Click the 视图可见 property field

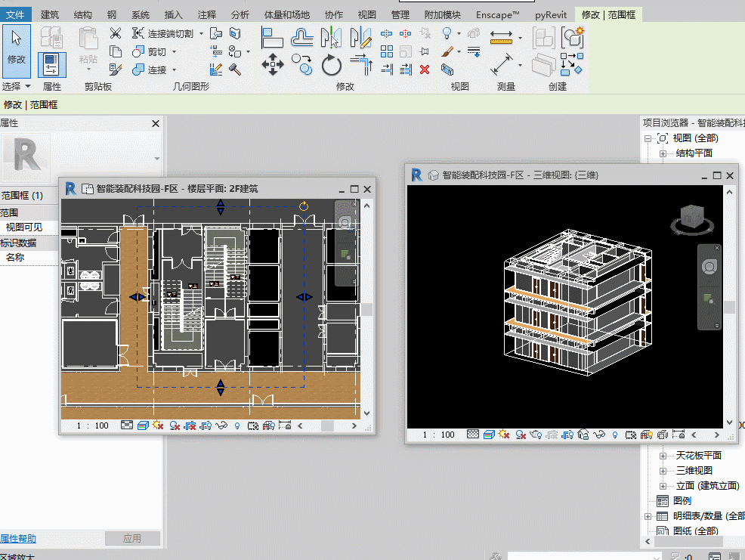tap(25, 227)
